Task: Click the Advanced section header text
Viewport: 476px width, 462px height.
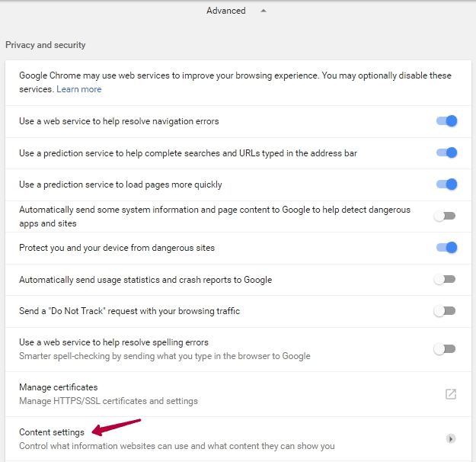Action: click(x=226, y=11)
